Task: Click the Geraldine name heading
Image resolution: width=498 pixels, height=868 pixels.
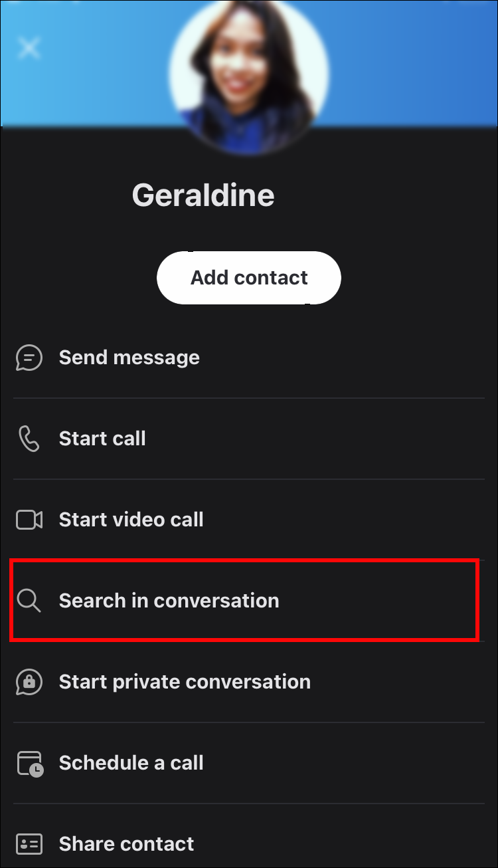Action: 203,195
